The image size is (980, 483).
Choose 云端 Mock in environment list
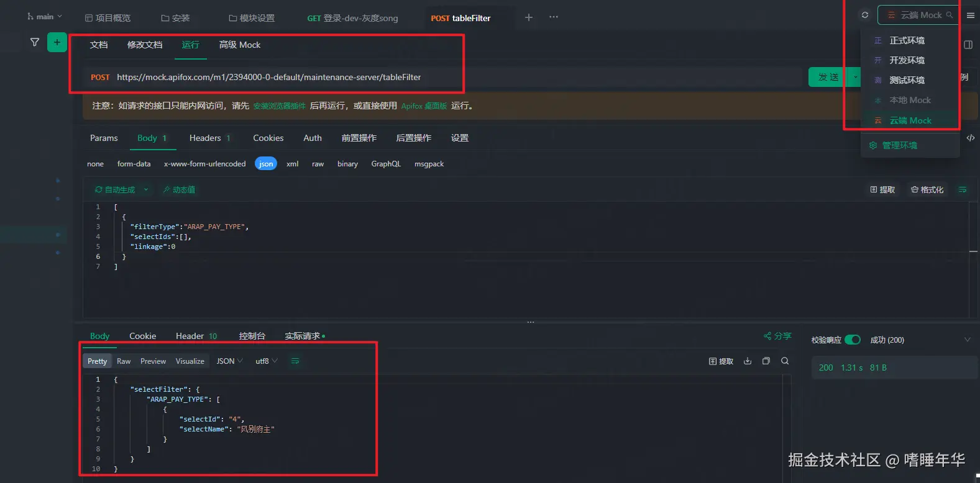click(x=910, y=120)
